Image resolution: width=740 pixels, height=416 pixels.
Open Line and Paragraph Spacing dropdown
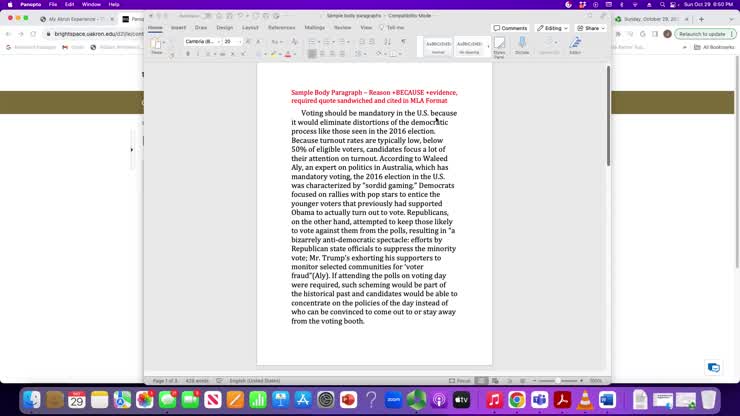tap(360, 54)
